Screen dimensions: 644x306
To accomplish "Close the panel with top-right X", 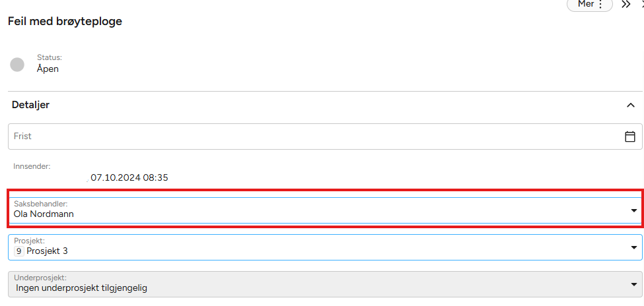I will coord(642,5).
